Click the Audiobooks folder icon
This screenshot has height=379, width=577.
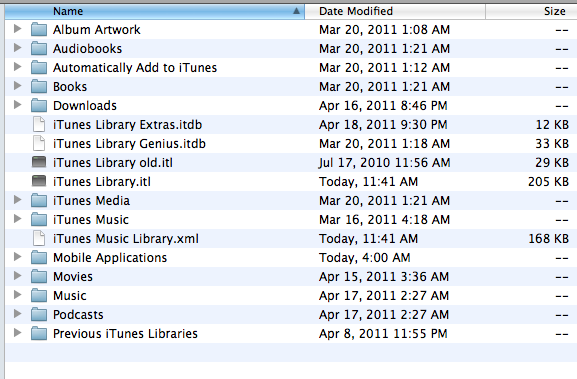click(x=39, y=49)
